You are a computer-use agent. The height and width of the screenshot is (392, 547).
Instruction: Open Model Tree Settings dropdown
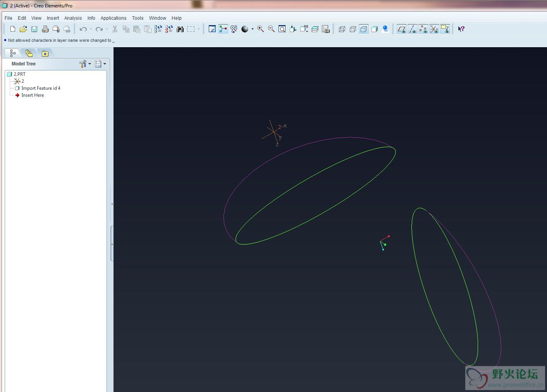click(85, 64)
